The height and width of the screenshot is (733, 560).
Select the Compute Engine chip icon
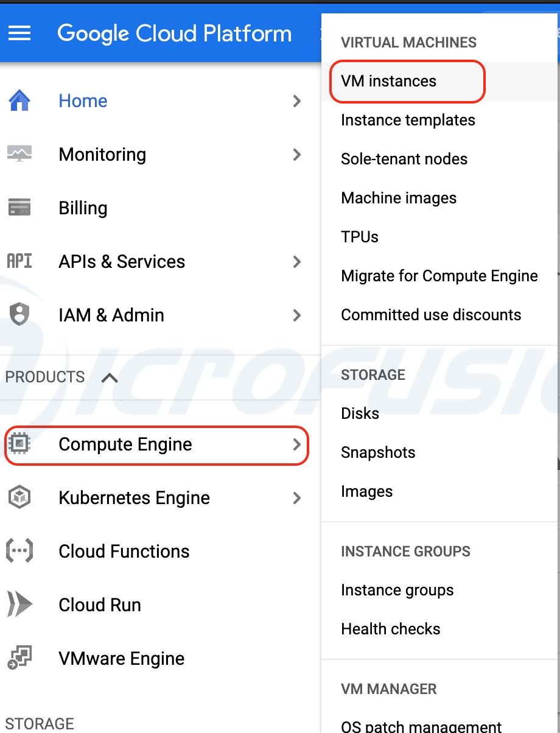coord(21,445)
